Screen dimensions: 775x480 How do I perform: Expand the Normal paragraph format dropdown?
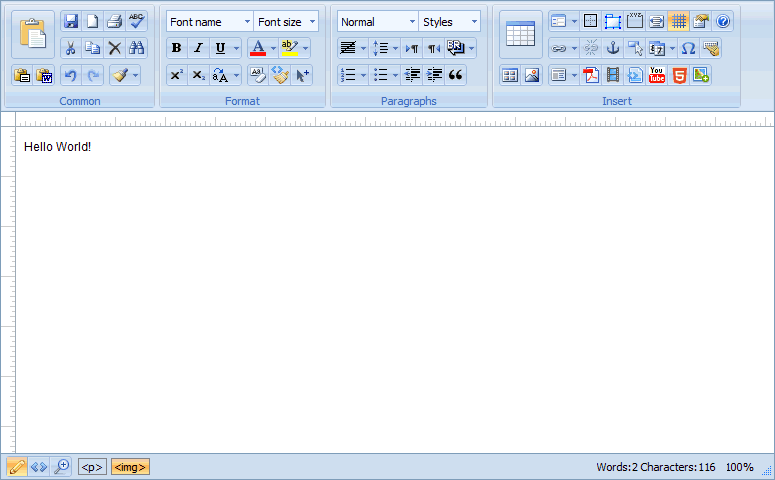[x=378, y=22]
